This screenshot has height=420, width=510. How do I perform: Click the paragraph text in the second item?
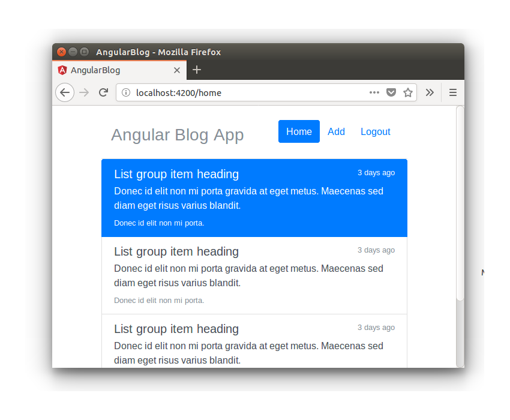click(x=248, y=275)
